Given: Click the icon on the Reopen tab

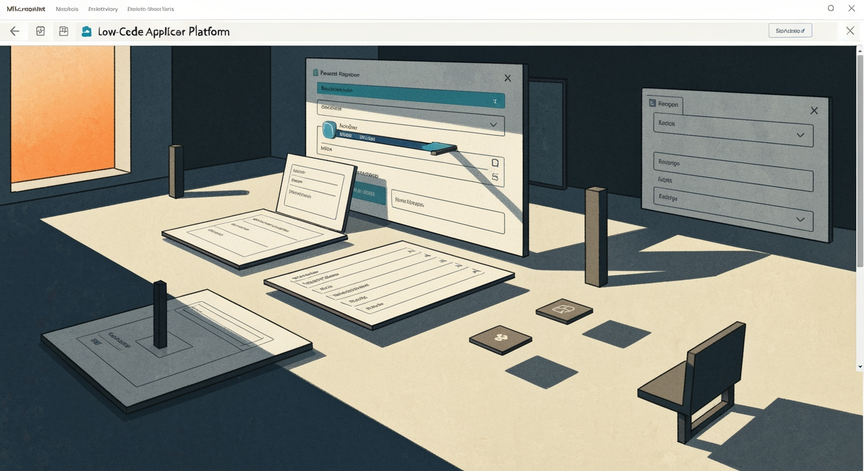Looking at the screenshot, I should 652,102.
